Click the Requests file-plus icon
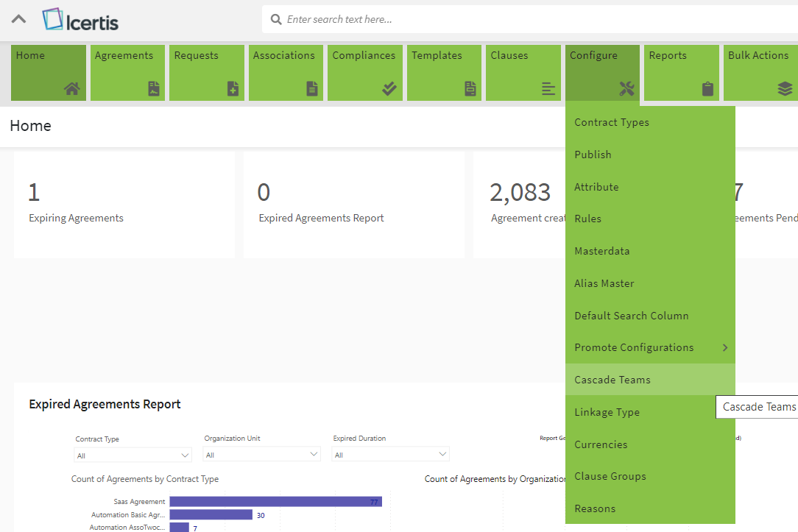Image resolution: width=798 pixels, height=532 pixels. point(233,89)
